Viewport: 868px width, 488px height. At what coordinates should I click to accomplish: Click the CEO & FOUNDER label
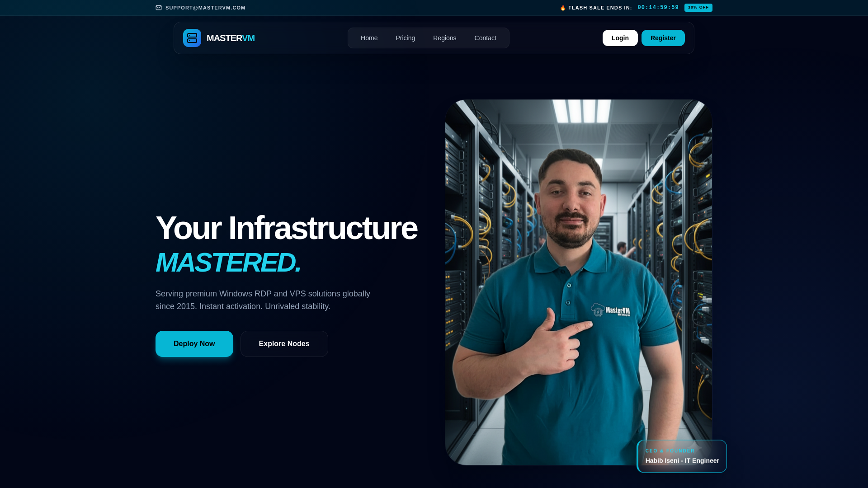(670, 451)
